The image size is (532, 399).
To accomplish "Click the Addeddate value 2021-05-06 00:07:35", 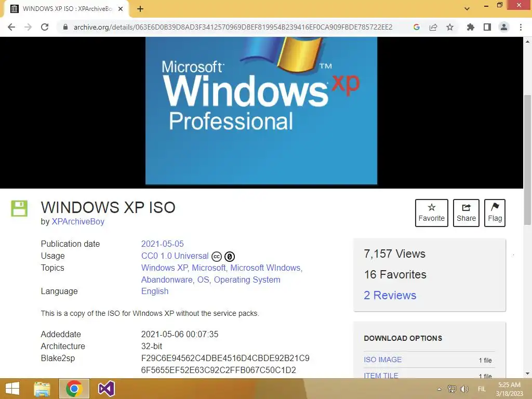I will click(x=179, y=334).
